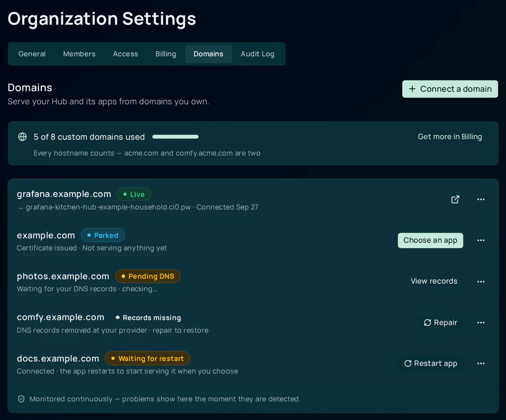Screen dimensions: 506x420
Task: Switch to the General tab
Action: [32, 54]
